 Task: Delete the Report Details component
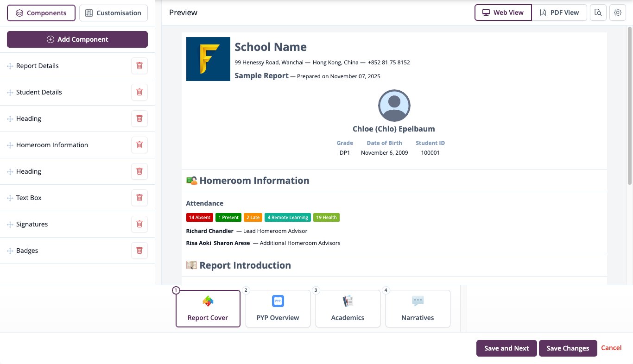(139, 66)
